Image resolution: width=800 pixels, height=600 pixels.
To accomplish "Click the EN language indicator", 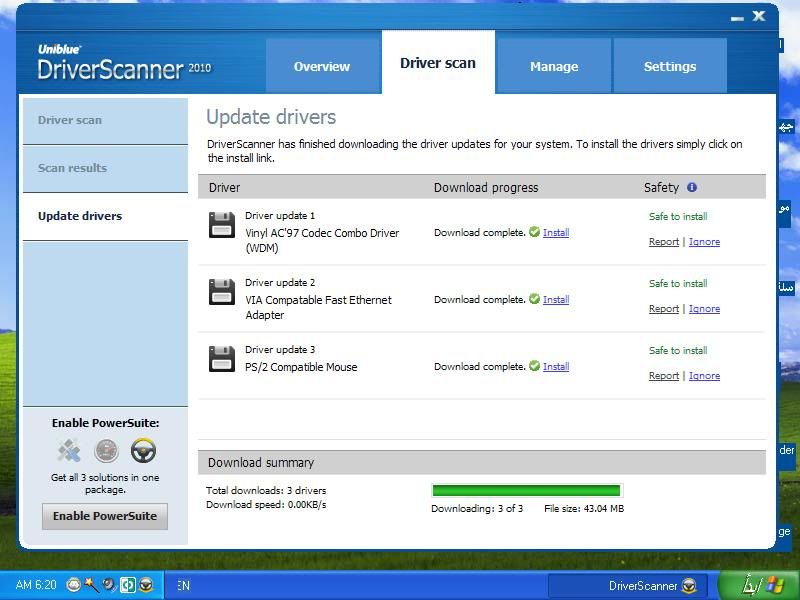I will [x=183, y=586].
